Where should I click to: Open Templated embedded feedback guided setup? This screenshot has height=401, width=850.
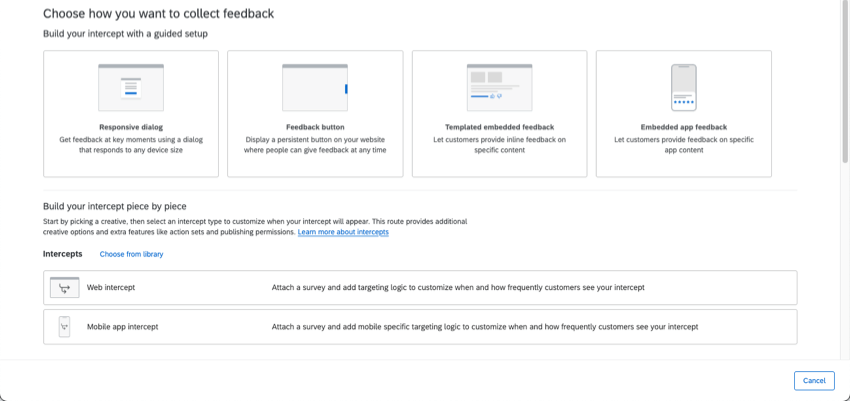point(499,114)
